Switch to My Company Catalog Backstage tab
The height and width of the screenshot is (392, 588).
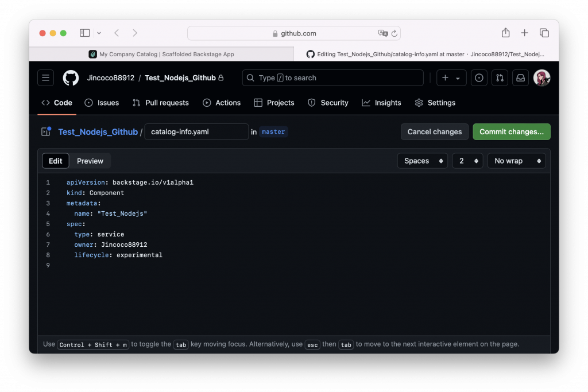coord(161,54)
